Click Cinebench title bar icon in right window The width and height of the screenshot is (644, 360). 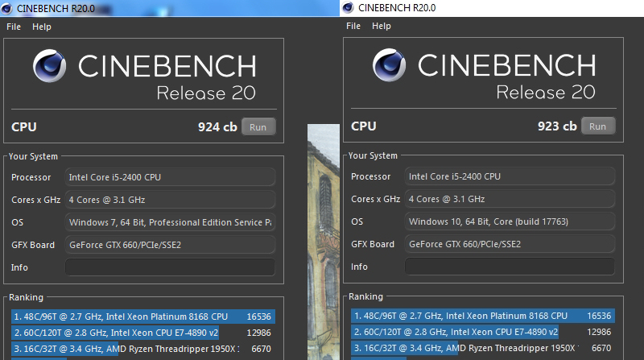pos(348,7)
